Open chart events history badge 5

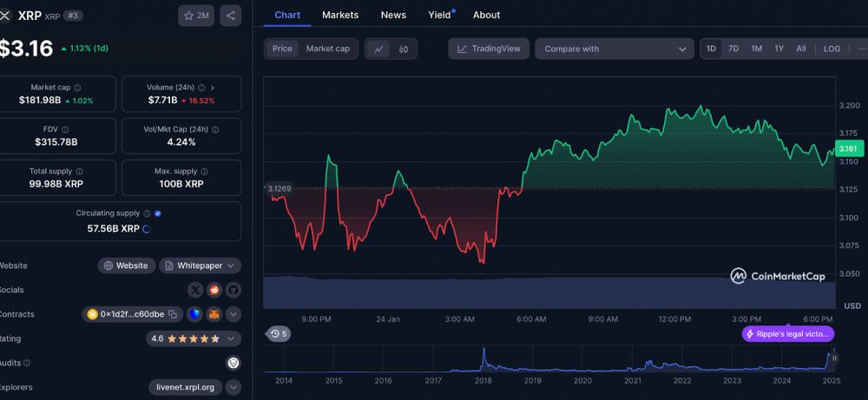pyautogui.click(x=279, y=333)
